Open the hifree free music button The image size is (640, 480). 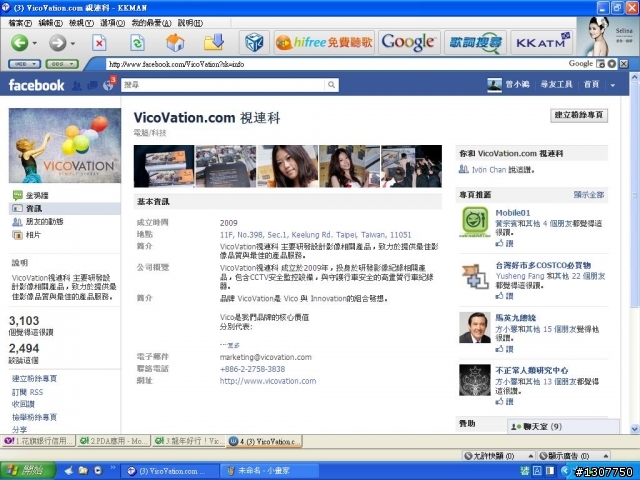[x=324, y=42]
